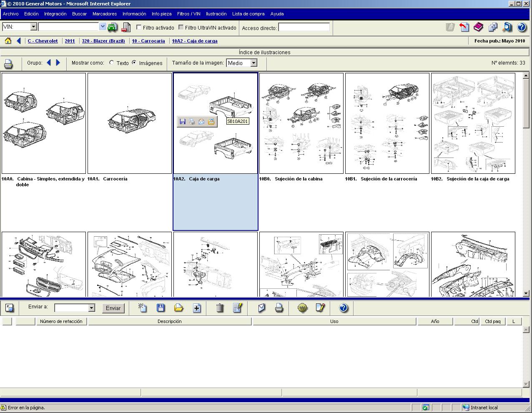Print the illustration index
The width and height of the screenshot is (532, 413).
(8, 64)
